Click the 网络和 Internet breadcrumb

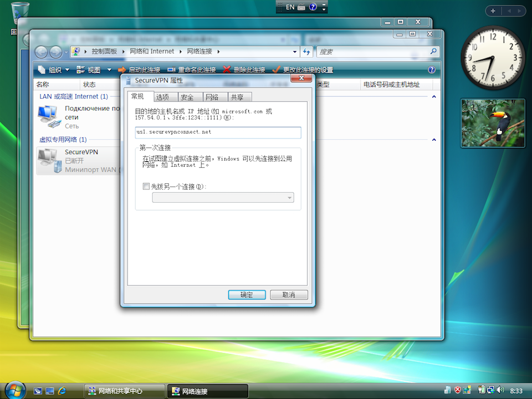coord(152,51)
